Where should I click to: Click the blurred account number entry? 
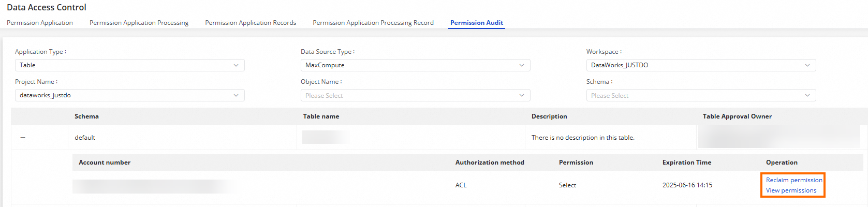tap(154, 186)
